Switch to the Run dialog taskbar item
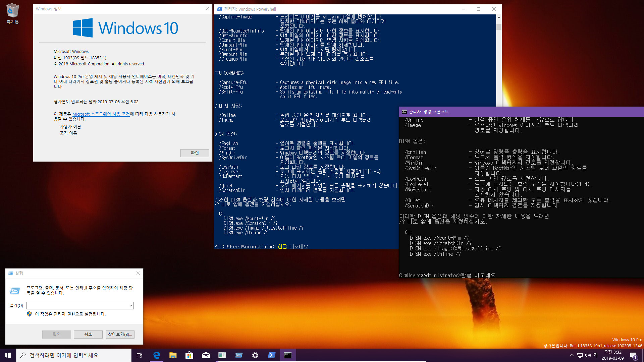Image resolution: width=644 pixels, height=362 pixels. coord(239,355)
